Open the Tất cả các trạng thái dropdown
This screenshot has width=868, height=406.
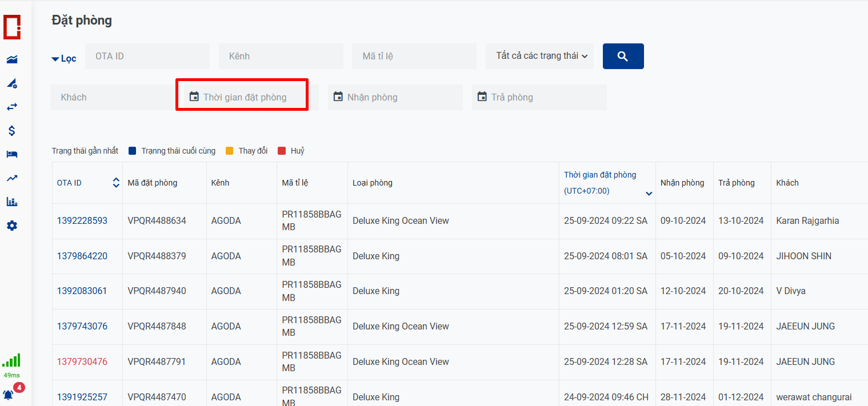[539, 56]
